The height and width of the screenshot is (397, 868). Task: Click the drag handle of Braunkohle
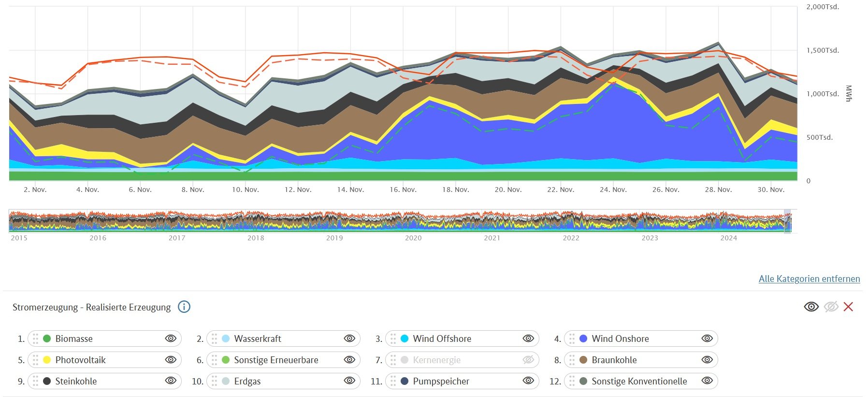click(572, 360)
